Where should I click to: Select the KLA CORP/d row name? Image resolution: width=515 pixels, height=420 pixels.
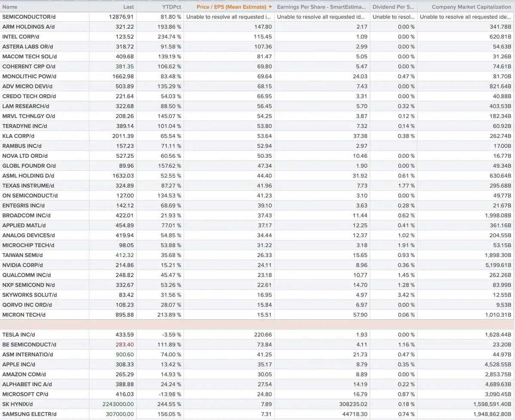[x=18, y=136]
